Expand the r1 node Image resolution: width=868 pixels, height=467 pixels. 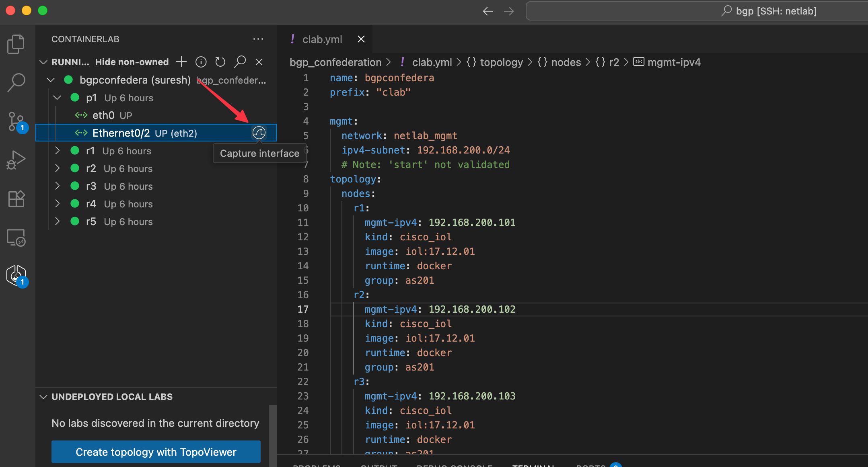coord(58,151)
